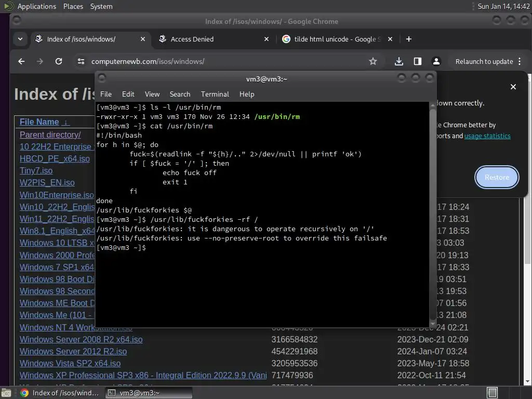This screenshot has width=532, height=399.
Task: Click clock Sun Jan 14, 14:42
Action: click(503, 6)
